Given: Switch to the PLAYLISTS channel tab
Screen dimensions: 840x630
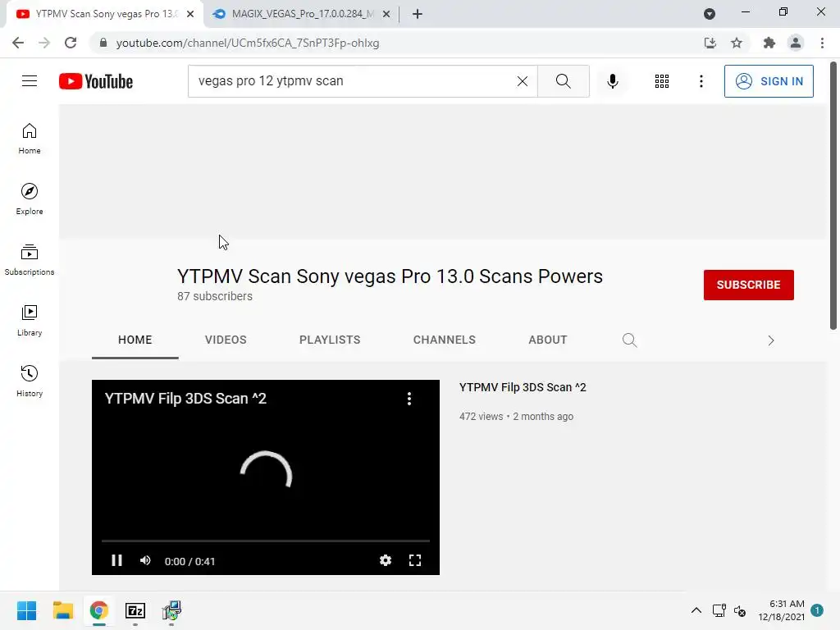Looking at the screenshot, I should coord(330,340).
